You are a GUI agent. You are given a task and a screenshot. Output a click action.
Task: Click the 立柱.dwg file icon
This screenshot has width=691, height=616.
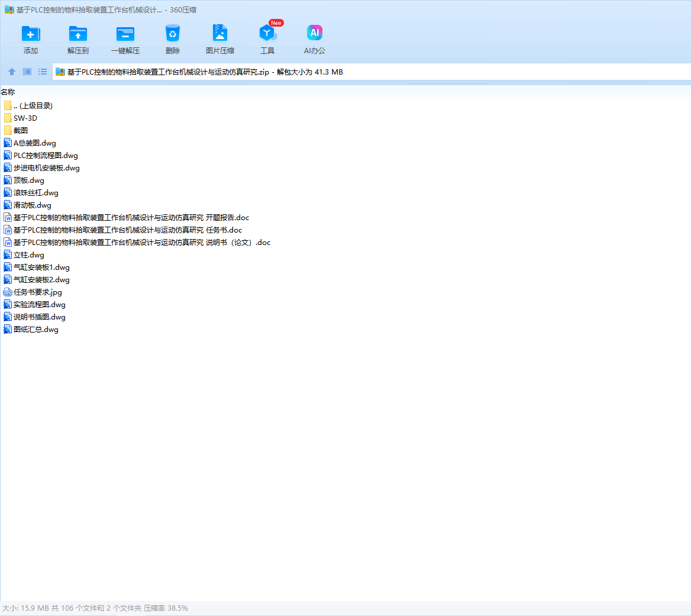pyautogui.click(x=8, y=254)
